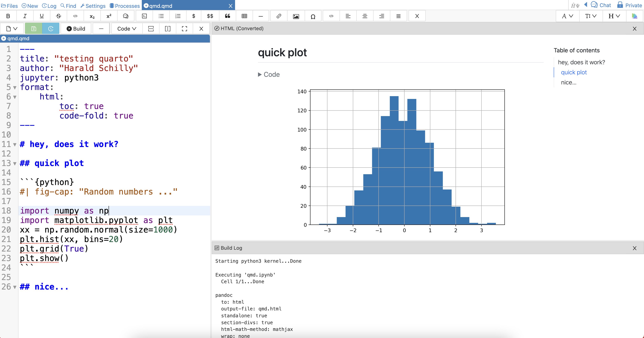Click the bulleted list icon
The height and width of the screenshot is (338, 644).
(x=161, y=16)
